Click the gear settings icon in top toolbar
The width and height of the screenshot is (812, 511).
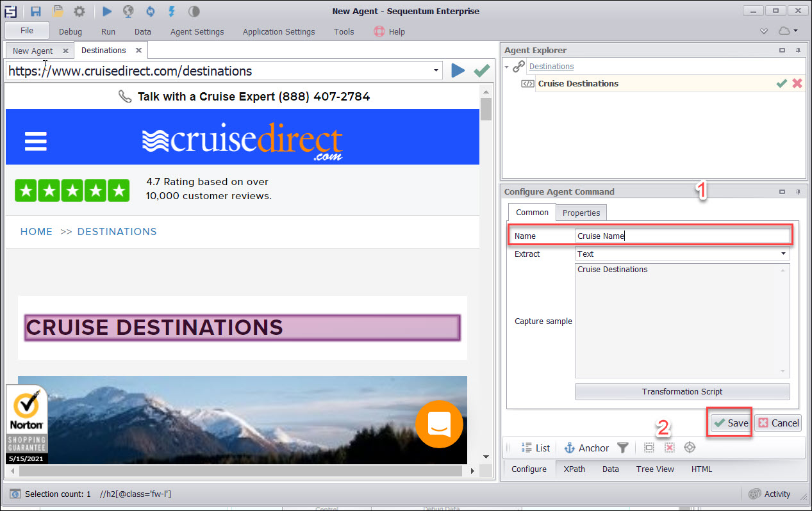(79, 11)
